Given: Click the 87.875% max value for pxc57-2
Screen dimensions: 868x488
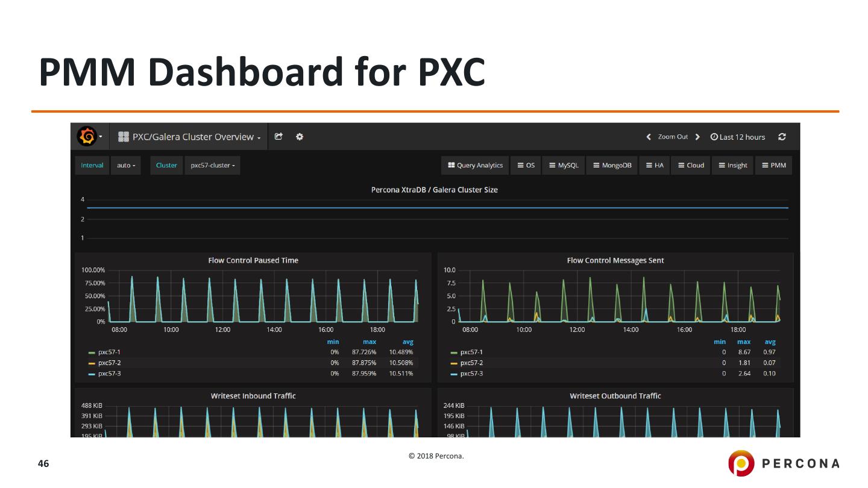Looking at the screenshot, I should point(364,363).
